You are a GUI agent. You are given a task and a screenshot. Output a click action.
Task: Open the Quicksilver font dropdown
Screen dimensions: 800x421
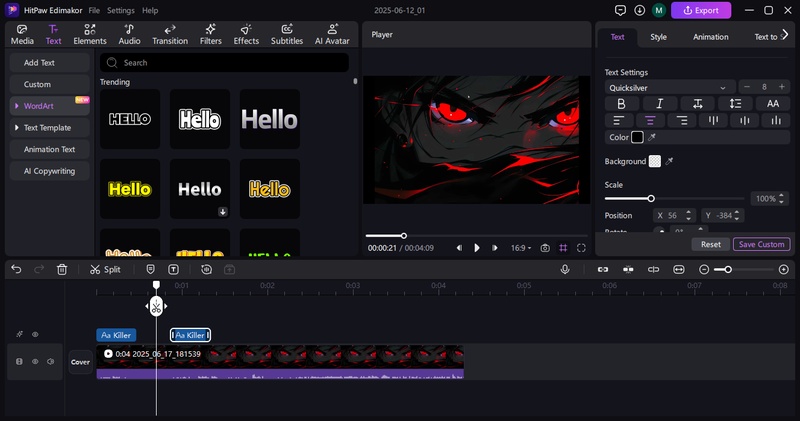pyautogui.click(x=670, y=87)
